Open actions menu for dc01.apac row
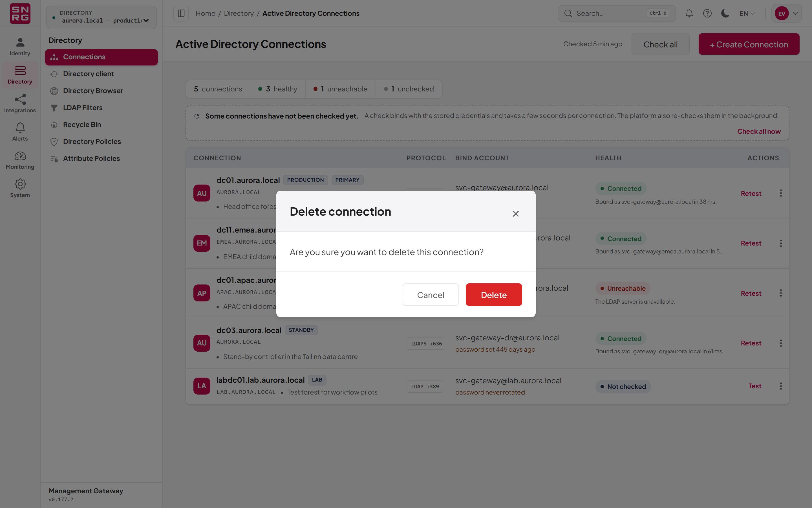This screenshot has width=812, height=508. [x=781, y=293]
